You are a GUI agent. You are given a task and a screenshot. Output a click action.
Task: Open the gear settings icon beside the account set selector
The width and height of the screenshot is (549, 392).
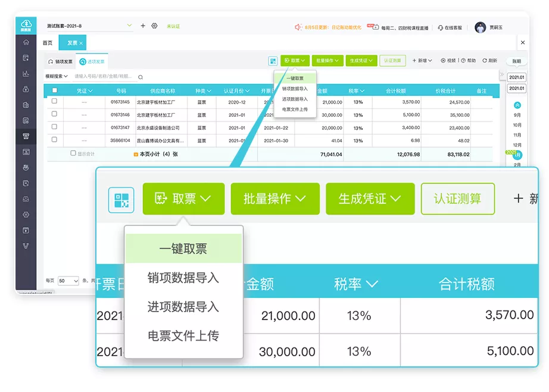[x=154, y=26]
